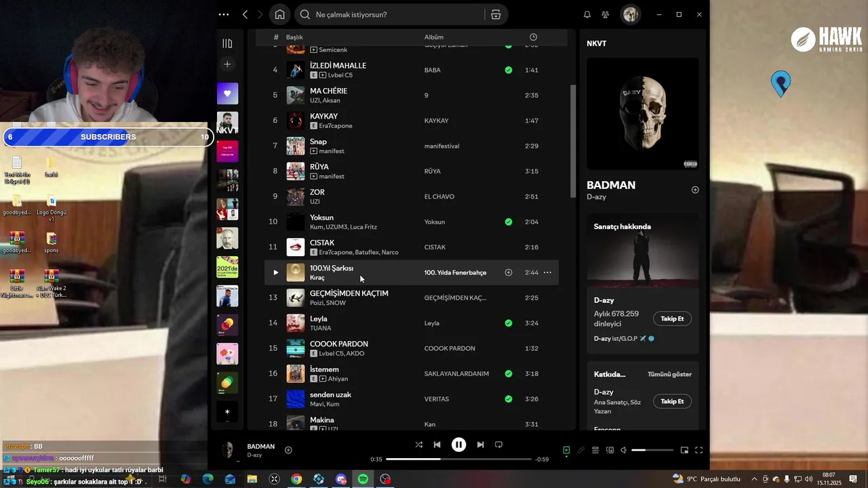Image resolution: width=868 pixels, height=488 pixels.
Task: Toggle repeat mode
Action: point(498,445)
